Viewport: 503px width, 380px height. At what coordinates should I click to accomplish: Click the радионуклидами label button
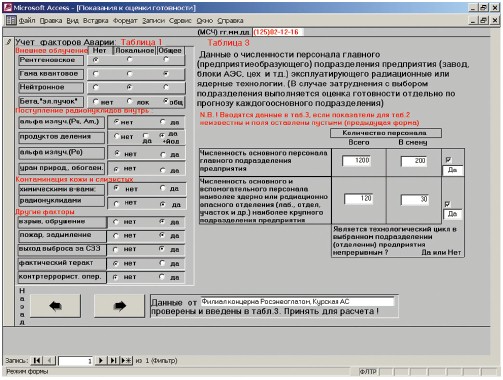tap(61, 201)
